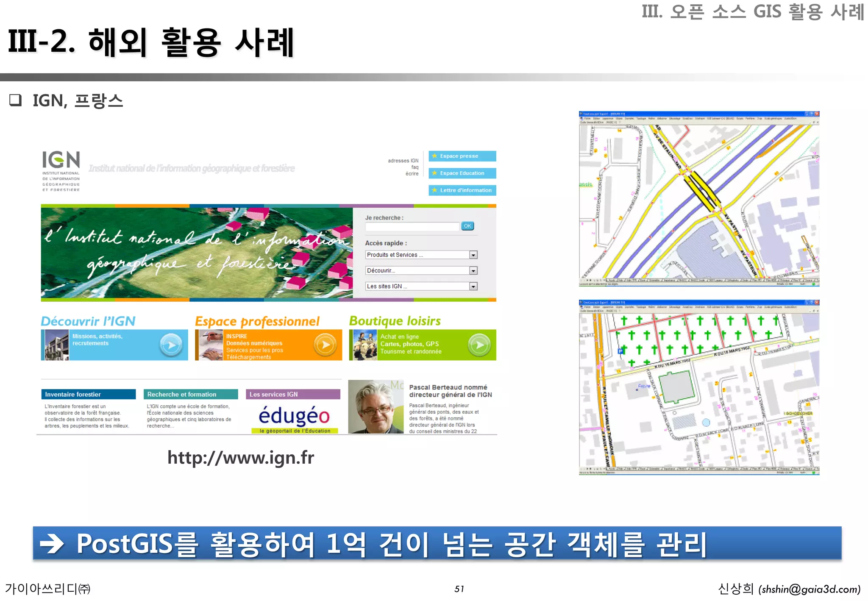Screen dimensions: 868x601
Task: Expand the 'Découvrir...' dropdown
Action: click(421, 270)
